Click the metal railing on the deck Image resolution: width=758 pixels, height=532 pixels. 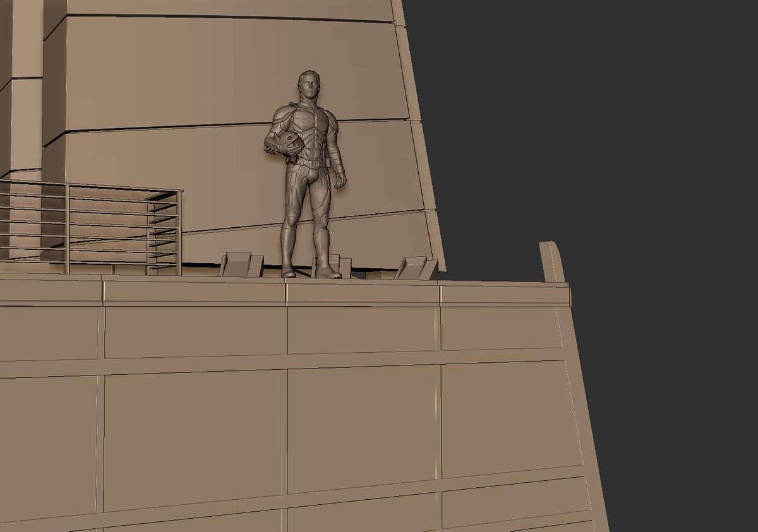click(90, 227)
